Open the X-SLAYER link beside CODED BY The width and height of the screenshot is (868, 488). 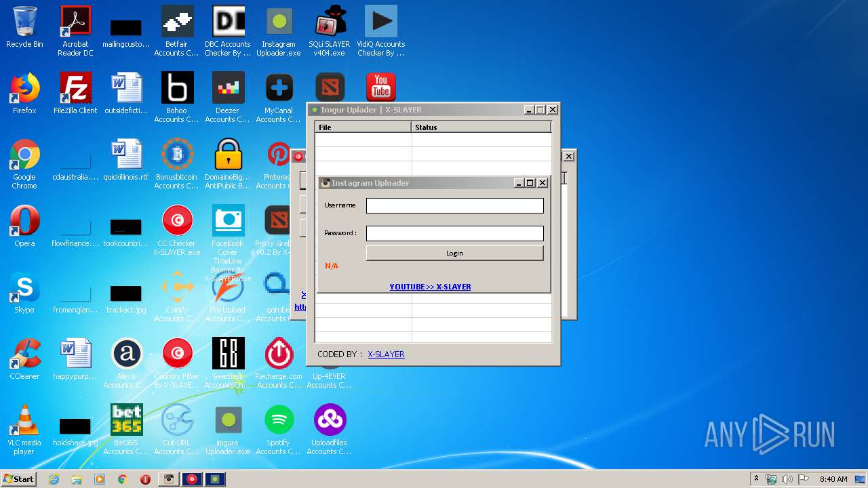(386, 354)
